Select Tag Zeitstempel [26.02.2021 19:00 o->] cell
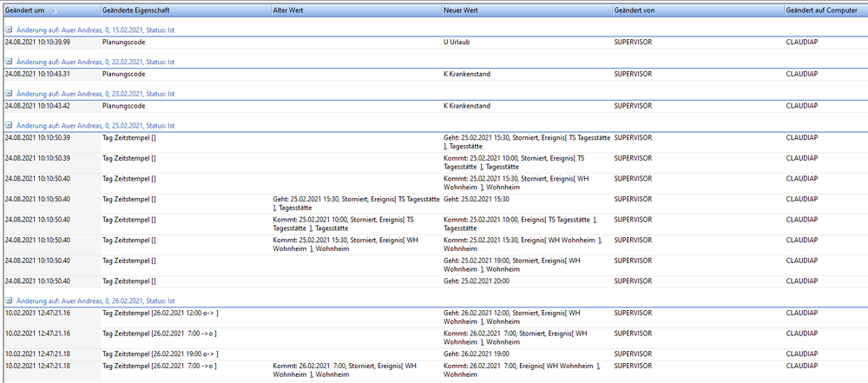 (161, 354)
